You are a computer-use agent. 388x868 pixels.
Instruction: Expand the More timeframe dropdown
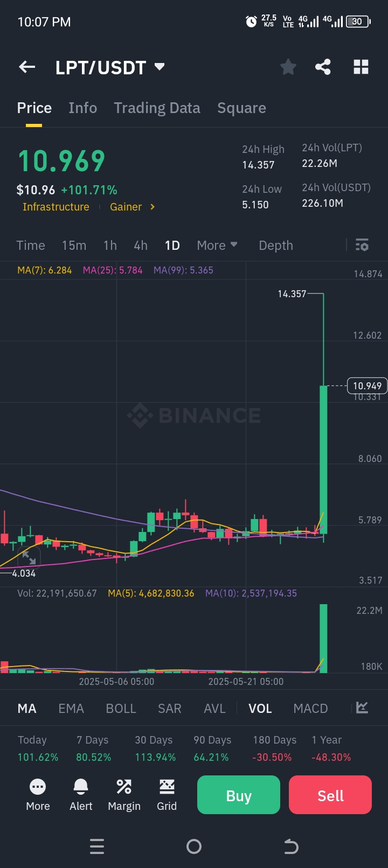tap(217, 245)
